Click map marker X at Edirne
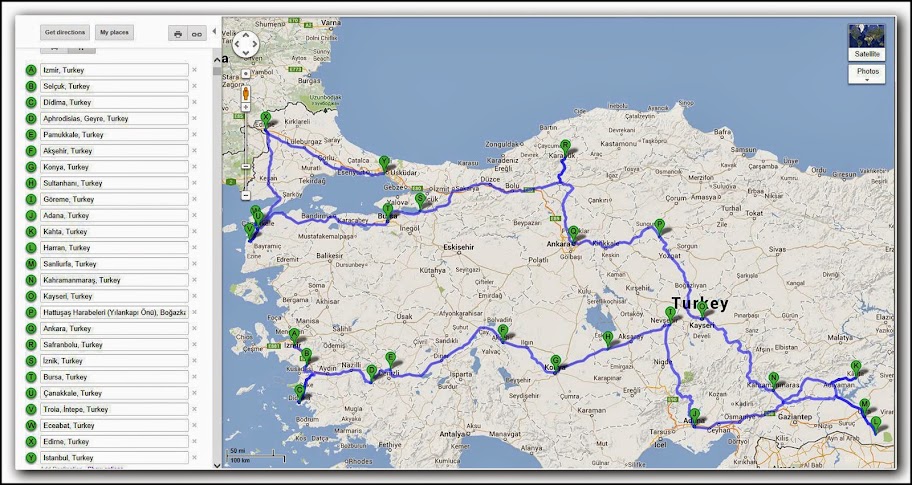This screenshot has width=912, height=485. tap(265, 117)
